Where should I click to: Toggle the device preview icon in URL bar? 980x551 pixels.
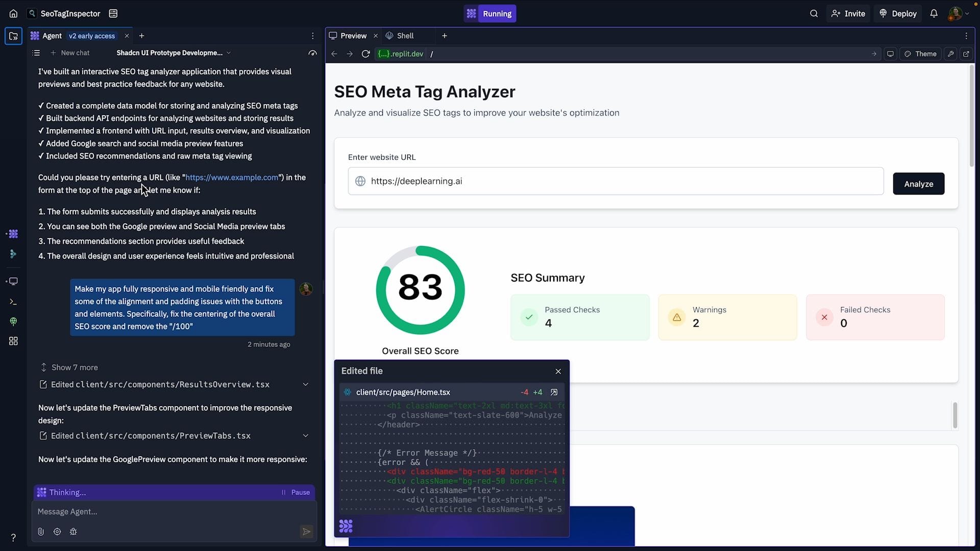tap(890, 54)
